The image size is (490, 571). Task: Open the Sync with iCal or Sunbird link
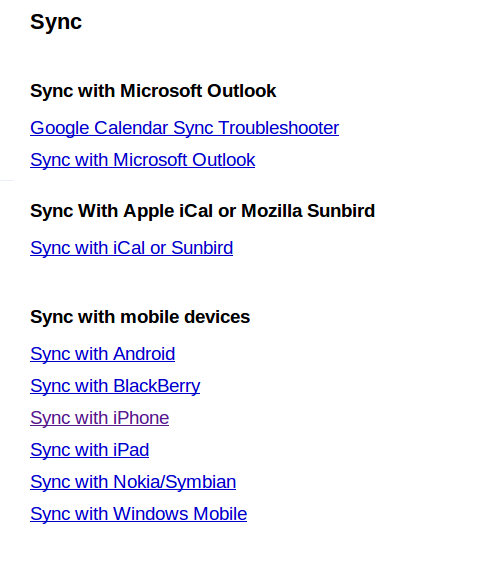131,248
